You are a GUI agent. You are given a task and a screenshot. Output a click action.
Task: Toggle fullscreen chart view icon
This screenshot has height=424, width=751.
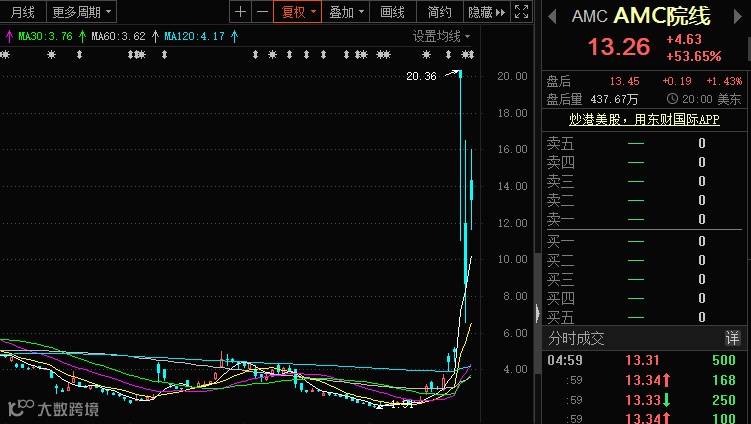coord(521,12)
